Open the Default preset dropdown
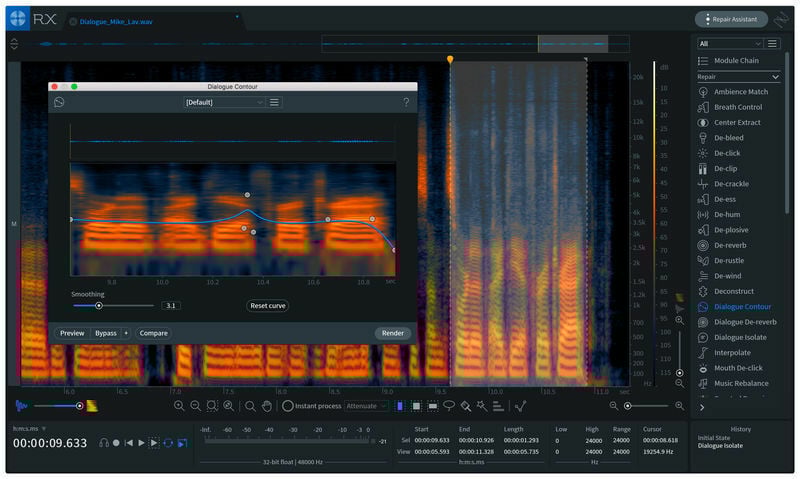Viewport: 800px width, 479px height. (224, 103)
